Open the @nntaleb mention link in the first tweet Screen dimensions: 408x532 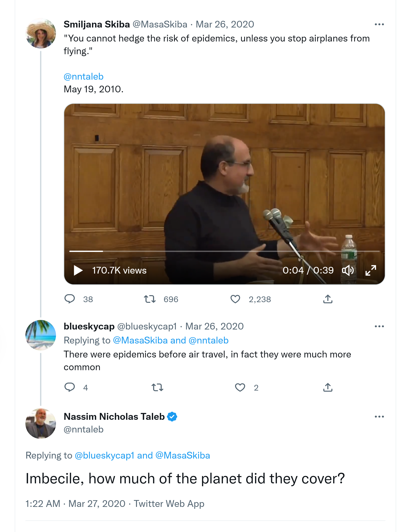(83, 76)
